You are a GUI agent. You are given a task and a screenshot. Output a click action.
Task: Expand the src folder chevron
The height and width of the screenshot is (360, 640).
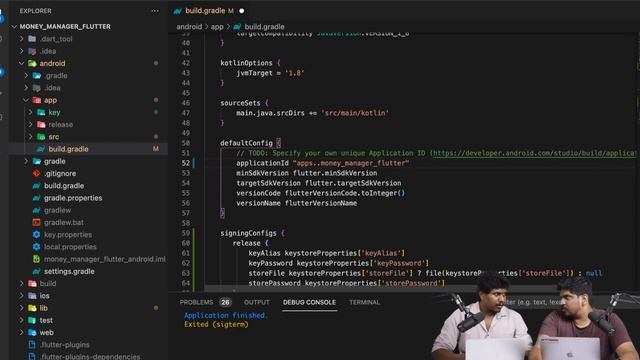point(31,137)
